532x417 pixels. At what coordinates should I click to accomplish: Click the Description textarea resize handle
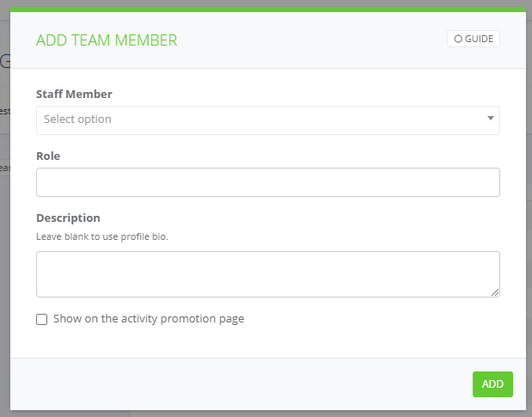[495, 292]
